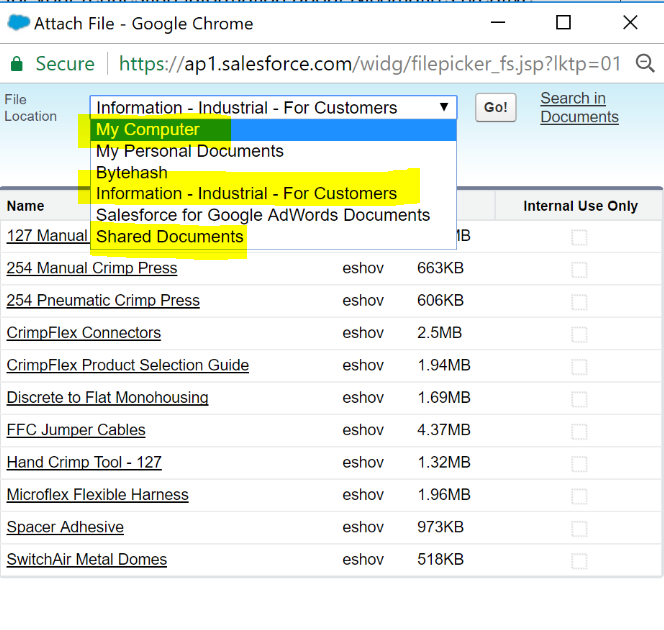Check Internal Use Only for 254 Manual Crimp Press
The height and width of the screenshot is (630, 664).
click(579, 269)
